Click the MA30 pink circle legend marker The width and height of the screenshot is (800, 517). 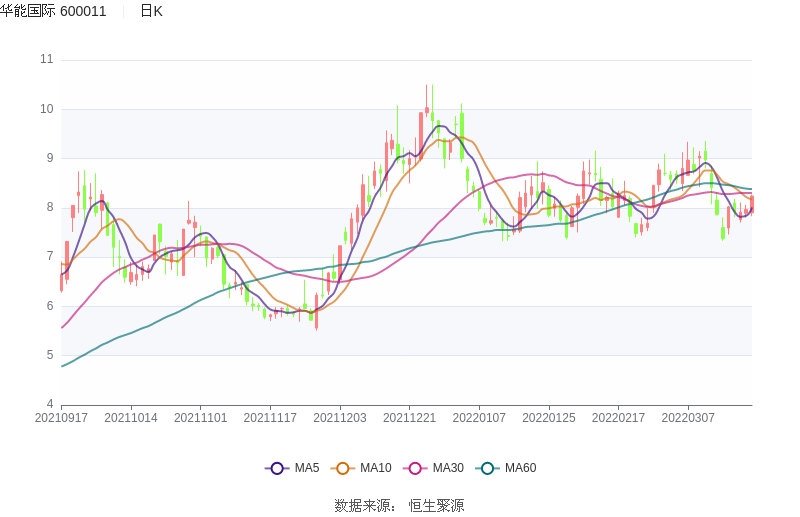[415, 468]
